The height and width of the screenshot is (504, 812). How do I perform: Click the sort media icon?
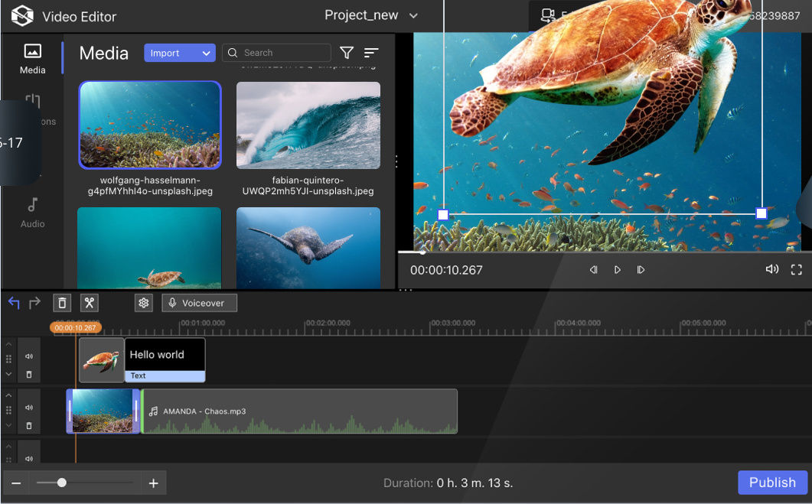click(x=371, y=53)
